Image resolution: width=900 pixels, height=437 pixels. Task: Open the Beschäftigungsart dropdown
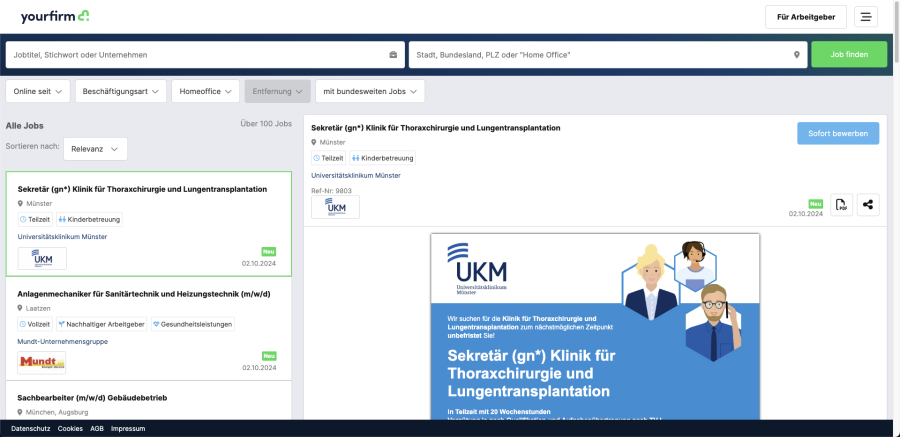tap(120, 91)
